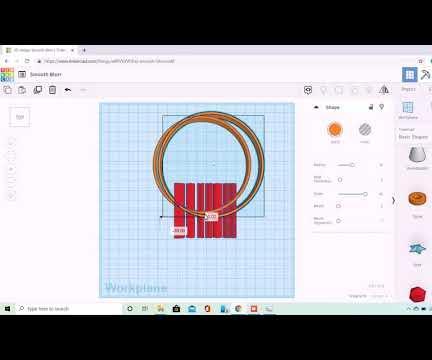This screenshot has width=432, height=360.
Task: Click the Tinkercad logo
Action: (x=7, y=75)
